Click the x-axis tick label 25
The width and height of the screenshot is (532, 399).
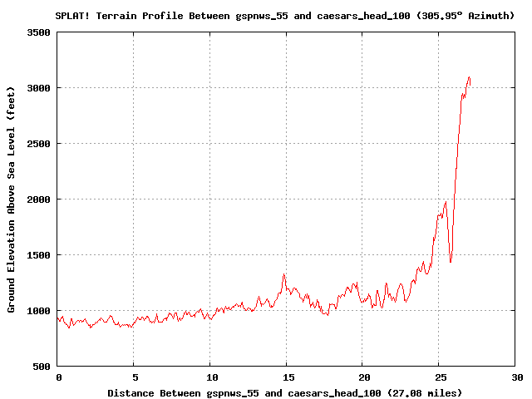pyautogui.click(x=441, y=377)
